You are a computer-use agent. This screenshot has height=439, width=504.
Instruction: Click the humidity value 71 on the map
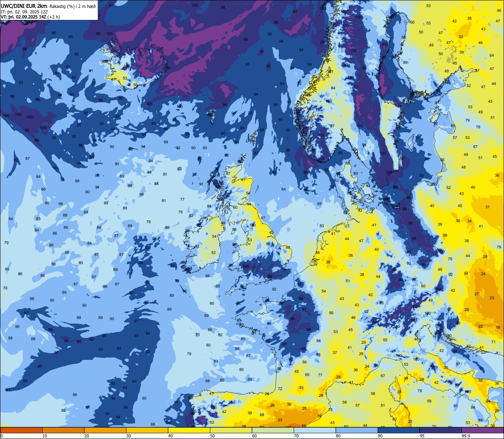click(x=493, y=342)
